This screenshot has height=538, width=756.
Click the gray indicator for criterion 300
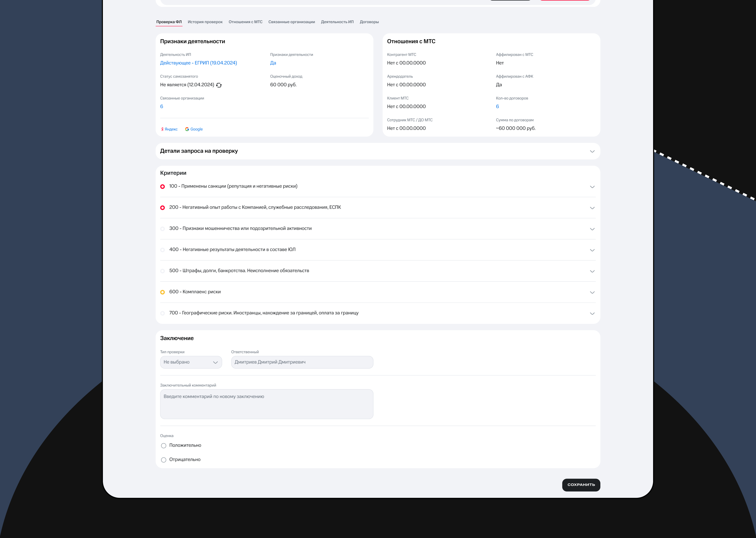point(162,229)
